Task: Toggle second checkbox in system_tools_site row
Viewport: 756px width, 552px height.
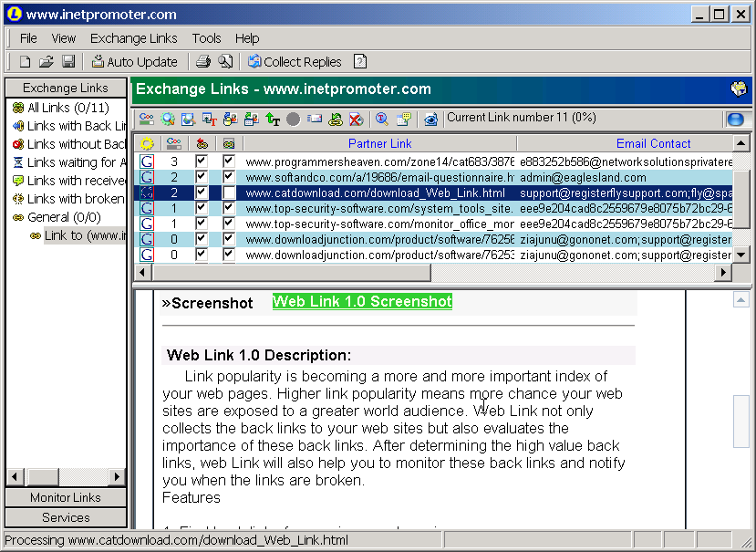Action: click(x=229, y=207)
